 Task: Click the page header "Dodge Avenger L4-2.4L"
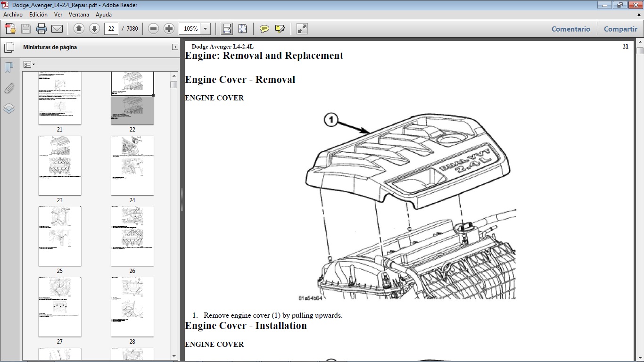click(x=223, y=47)
